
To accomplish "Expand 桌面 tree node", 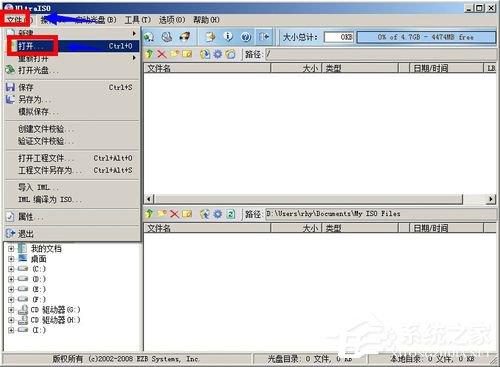I will click(11, 259).
